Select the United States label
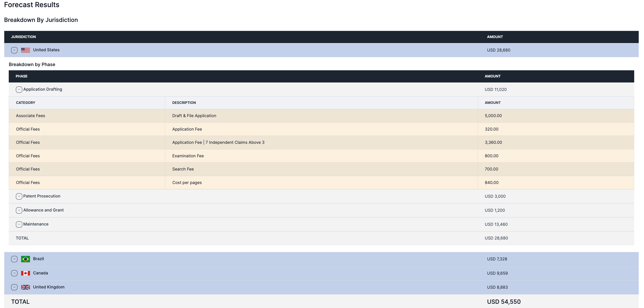 (x=46, y=50)
